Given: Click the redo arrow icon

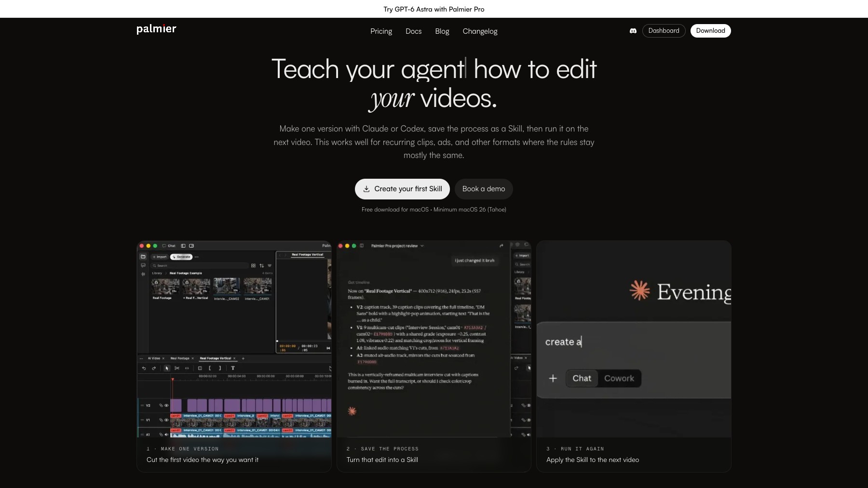Looking at the screenshot, I should (154, 368).
